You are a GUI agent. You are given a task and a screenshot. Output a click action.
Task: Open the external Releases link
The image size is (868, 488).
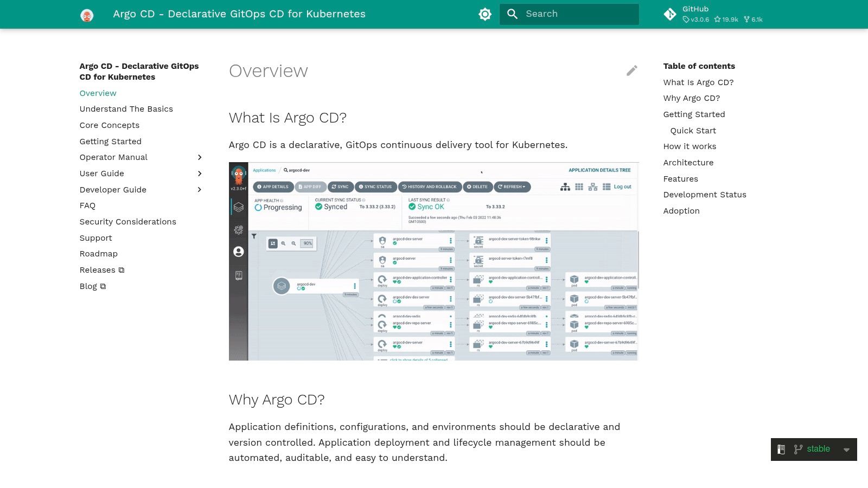(x=102, y=270)
